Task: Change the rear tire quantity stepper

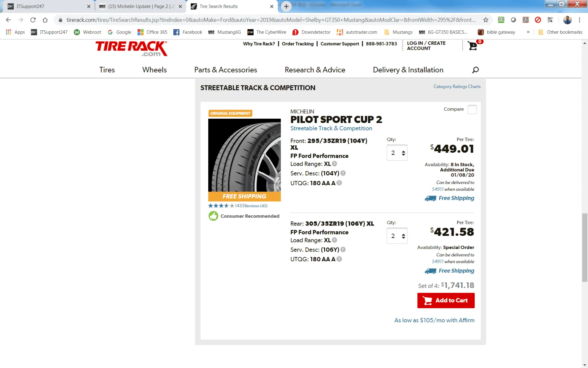Action: (x=397, y=236)
